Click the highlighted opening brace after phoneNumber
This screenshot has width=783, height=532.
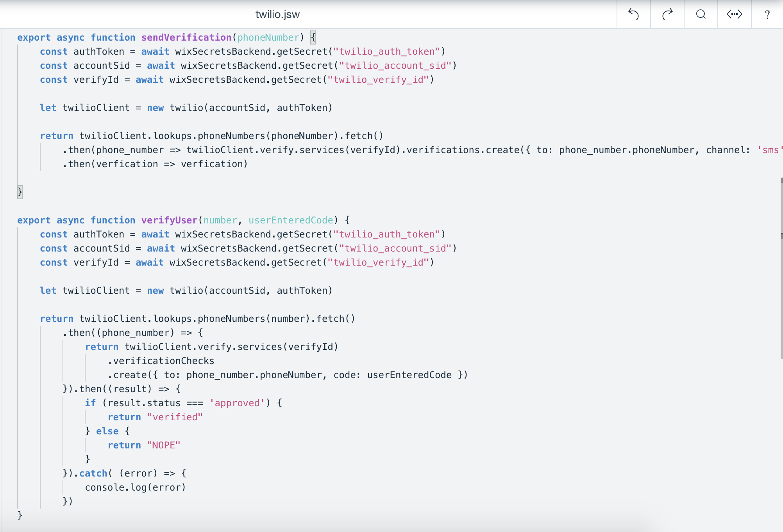click(313, 37)
